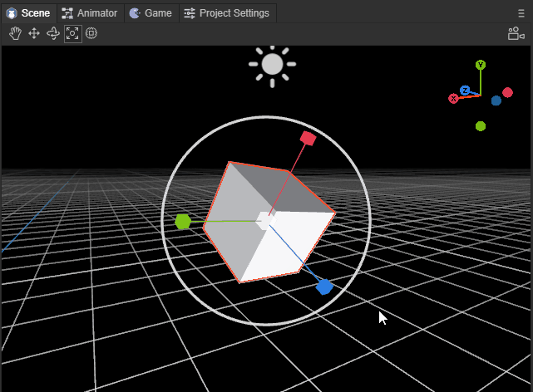This screenshot has height=392, width=533.
Task: Select the Scale tool
Action: coord(73,33)
